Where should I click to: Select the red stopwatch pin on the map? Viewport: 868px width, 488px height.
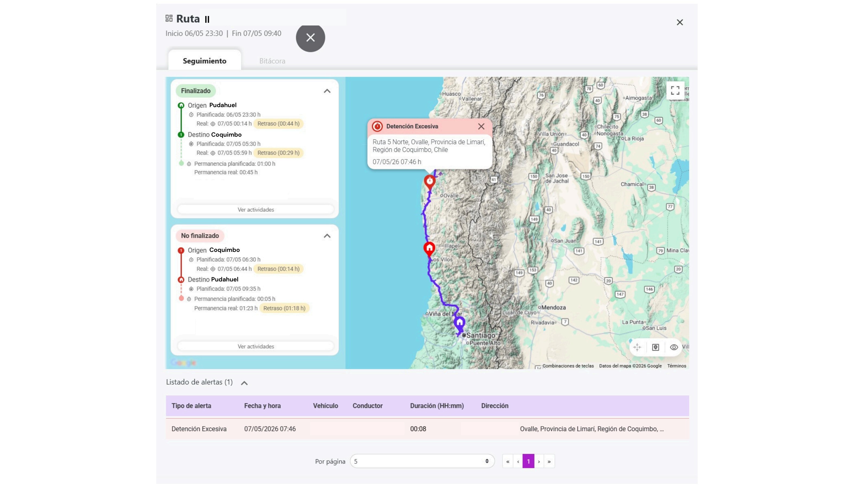(x=430, y=182)
